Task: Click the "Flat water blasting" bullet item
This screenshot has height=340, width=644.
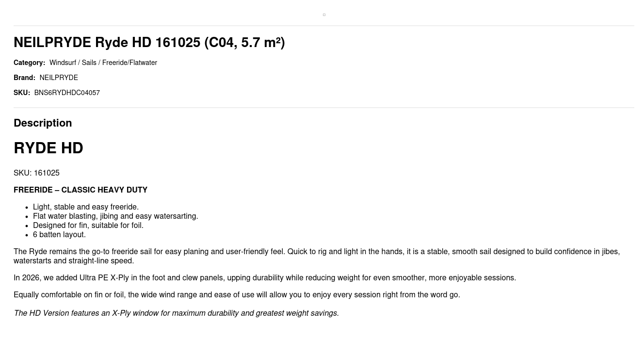Action: [115, 216]
